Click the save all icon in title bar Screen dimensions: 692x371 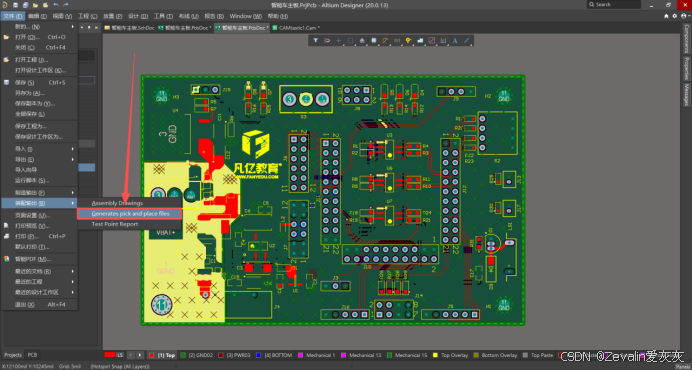[25, 5]
